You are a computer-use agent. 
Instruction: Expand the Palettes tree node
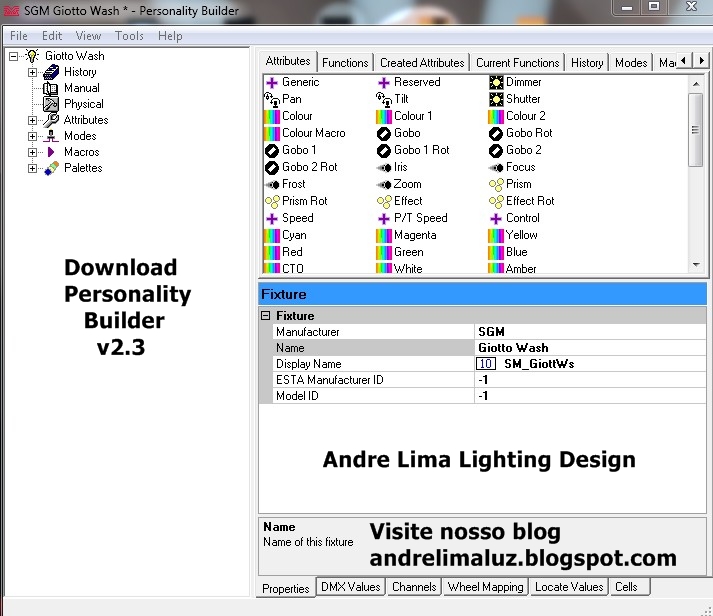pyautogui.click(x=32, y=168)
